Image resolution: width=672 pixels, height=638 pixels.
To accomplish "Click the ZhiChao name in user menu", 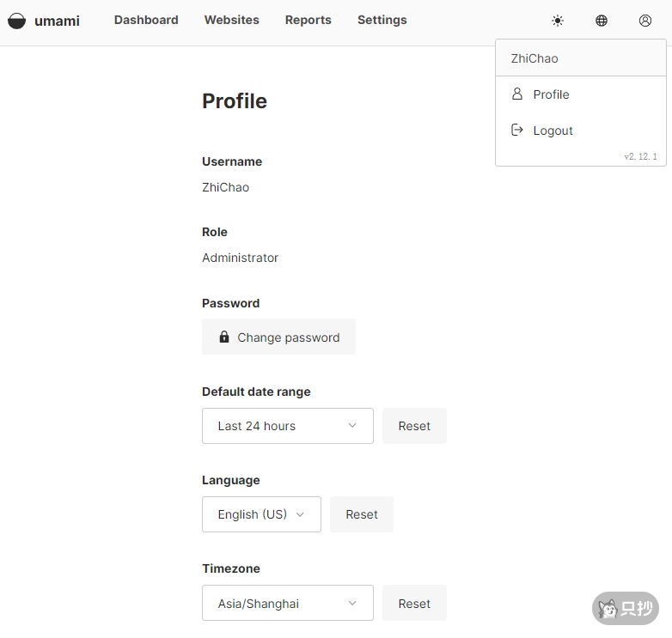I will (x=535, y=58).
